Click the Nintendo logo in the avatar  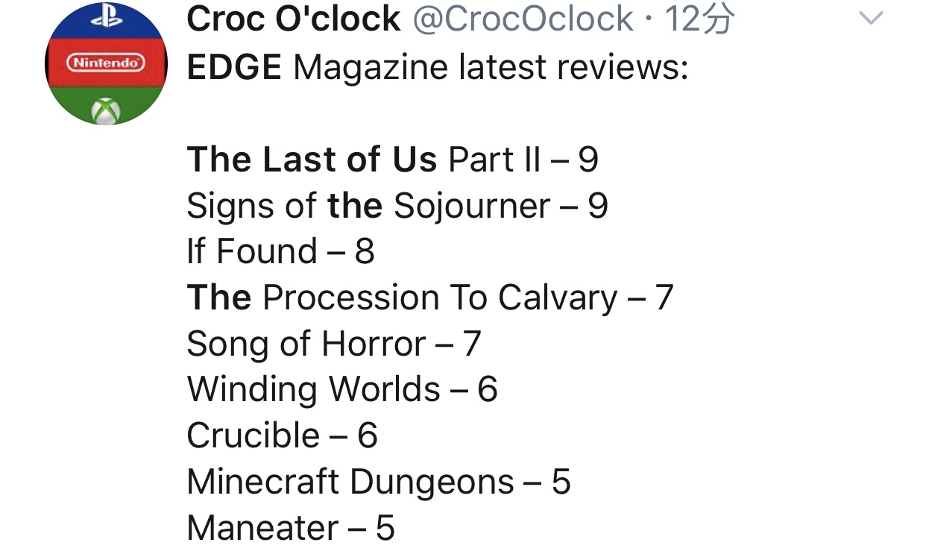click(106, 63)
